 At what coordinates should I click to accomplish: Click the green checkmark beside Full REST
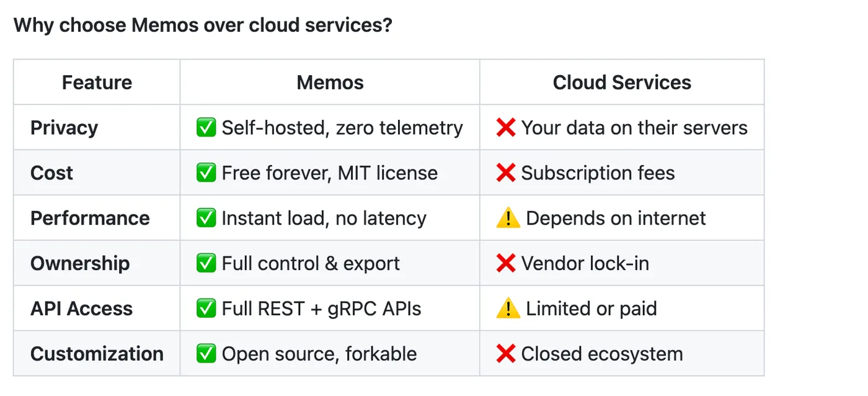[x=206, y=309]
